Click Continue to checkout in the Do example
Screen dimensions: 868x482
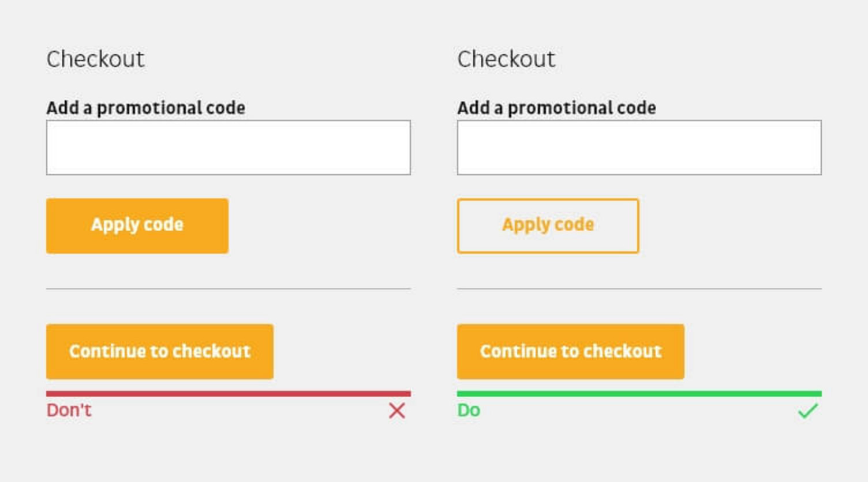pyautogui.click(x=571, y=352)
